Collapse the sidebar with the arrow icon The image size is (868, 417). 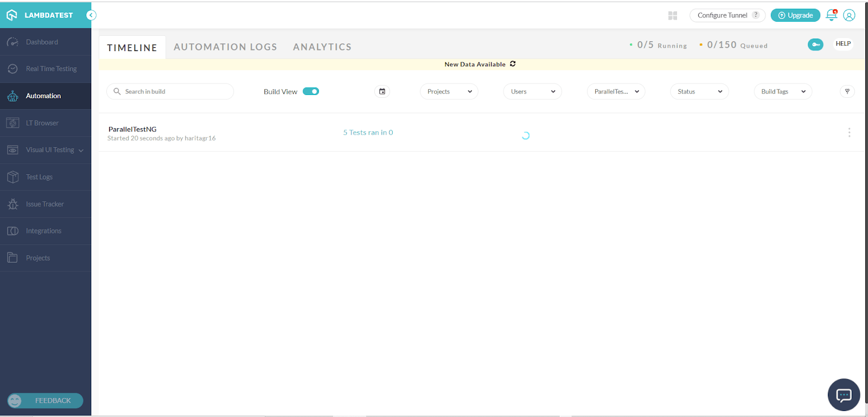91,15
